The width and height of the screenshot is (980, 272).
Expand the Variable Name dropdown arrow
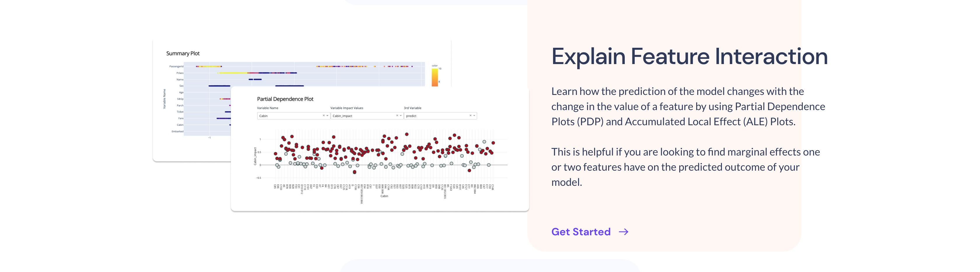coord(327,116)
